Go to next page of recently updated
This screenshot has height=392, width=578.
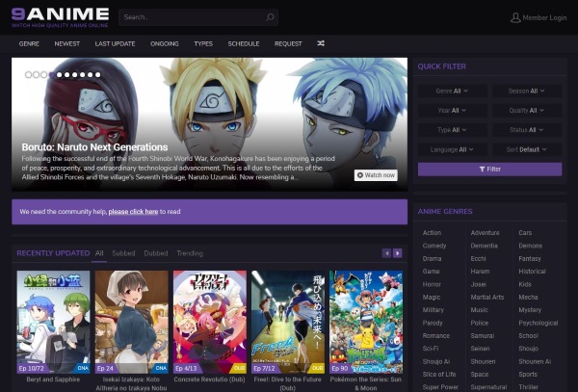click(398, 253)
